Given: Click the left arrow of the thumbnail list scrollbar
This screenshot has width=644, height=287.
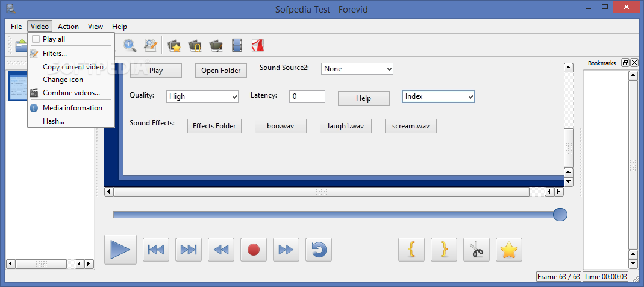Looking at the screenshot, I should coord(11,264).
